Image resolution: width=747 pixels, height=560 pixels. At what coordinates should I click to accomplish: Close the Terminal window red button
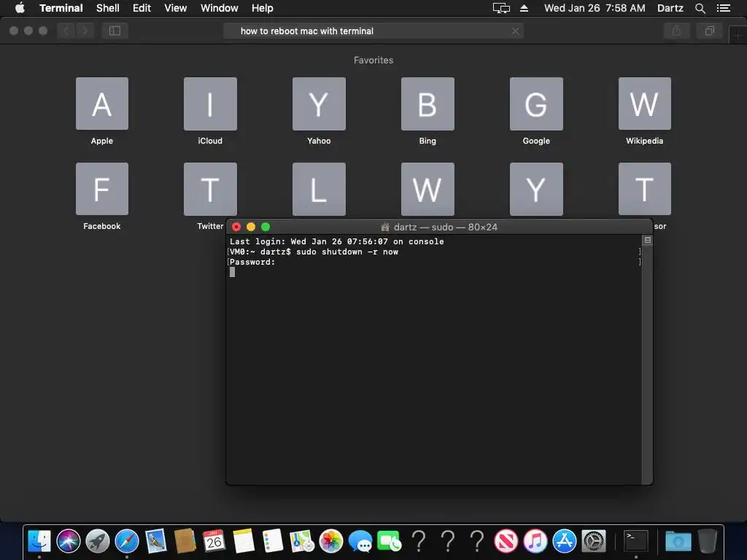pos(236,227)
